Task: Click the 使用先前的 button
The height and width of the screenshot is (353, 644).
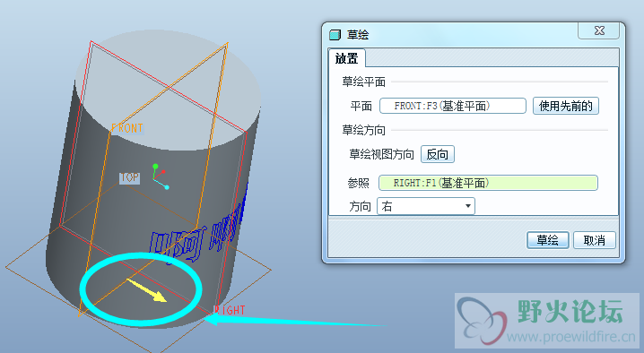Action: [x=566, y=106]
